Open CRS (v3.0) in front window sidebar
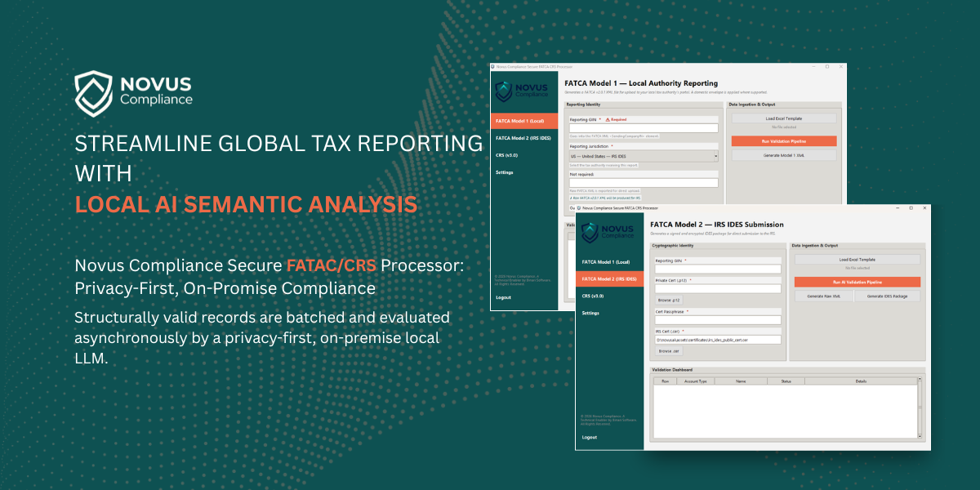Viewport: 980px width, 490px height. tap(610, 296)
